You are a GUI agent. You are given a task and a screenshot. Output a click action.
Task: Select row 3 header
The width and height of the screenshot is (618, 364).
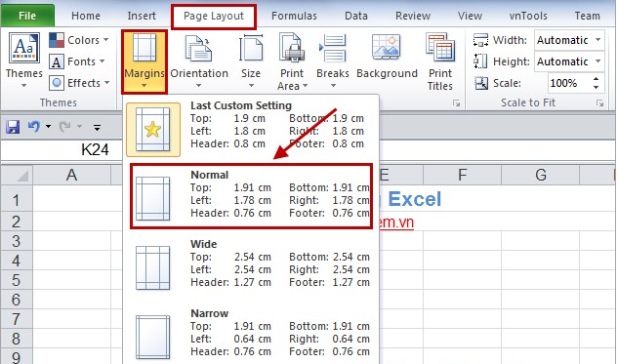click(x=17, y=241)
